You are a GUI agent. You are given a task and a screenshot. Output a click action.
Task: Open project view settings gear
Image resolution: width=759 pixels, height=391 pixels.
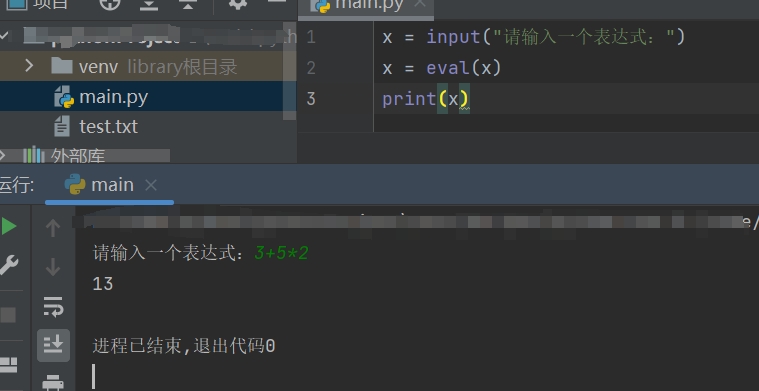237,4
